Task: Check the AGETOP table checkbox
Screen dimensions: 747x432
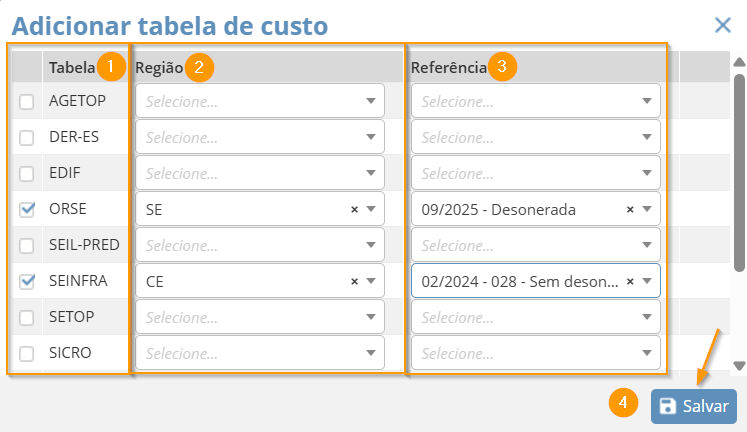Action: 27,102
